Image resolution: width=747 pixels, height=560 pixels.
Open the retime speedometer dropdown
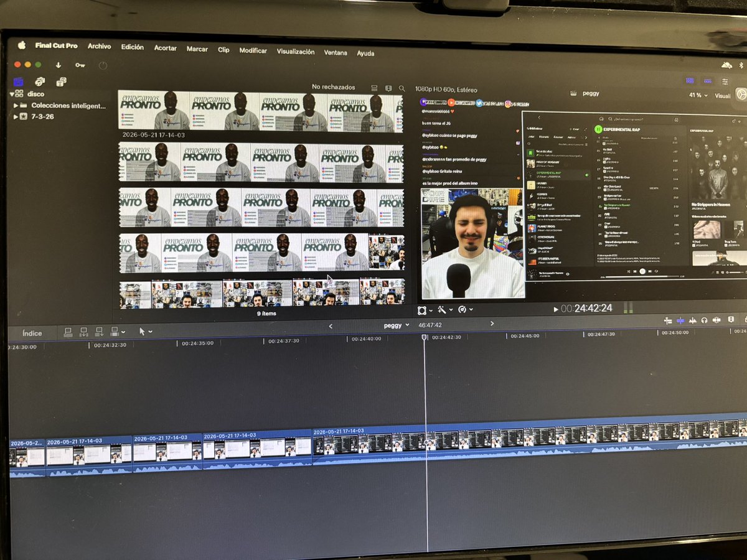point(466,309)
